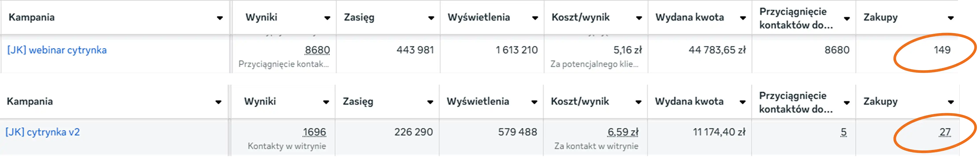Viewport: 980px width, 159px height.
Task: Expand Wyniki column arrow in the upper table
Action: [x=327, y=18]
